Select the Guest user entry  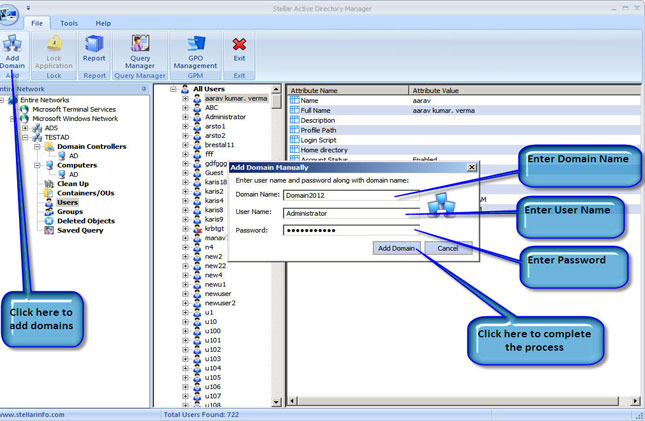tap(214, 173)
